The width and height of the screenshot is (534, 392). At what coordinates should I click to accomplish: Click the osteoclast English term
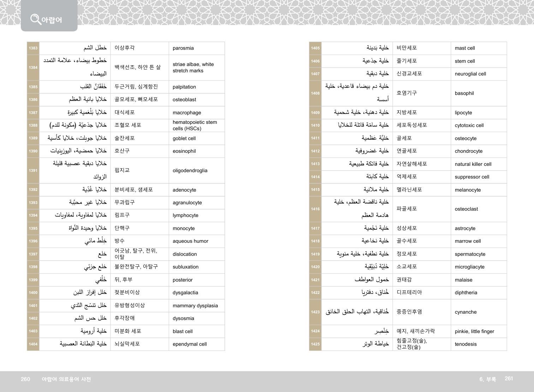(x=466, y=209)
